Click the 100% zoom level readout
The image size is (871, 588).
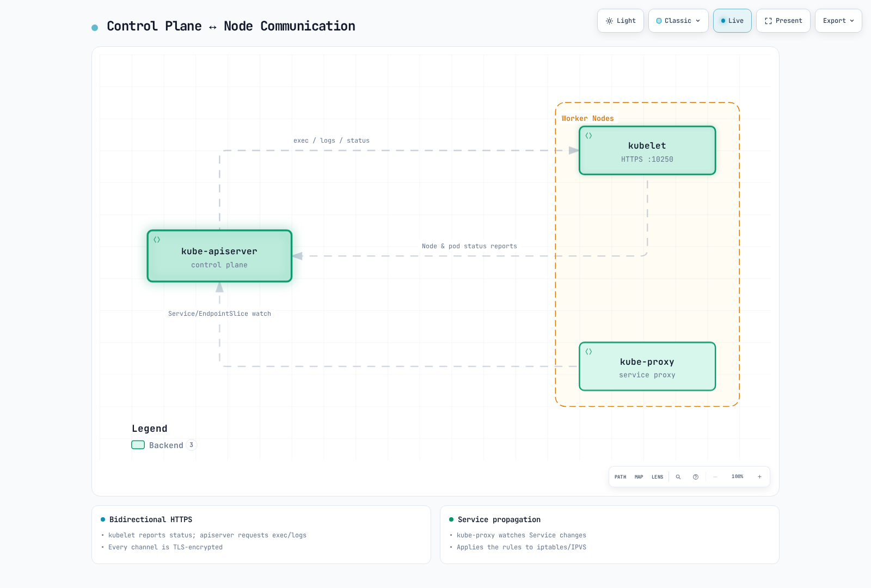click(738, 476)
